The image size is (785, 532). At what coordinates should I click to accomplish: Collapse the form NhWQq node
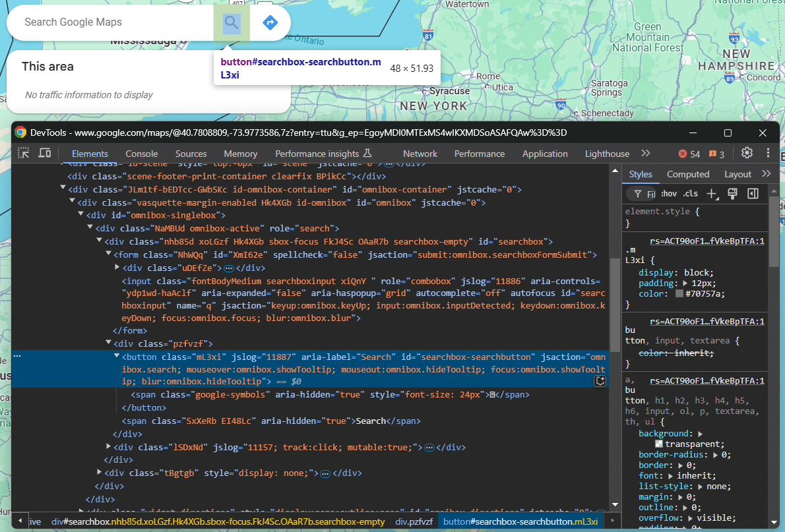click(108, 253)
